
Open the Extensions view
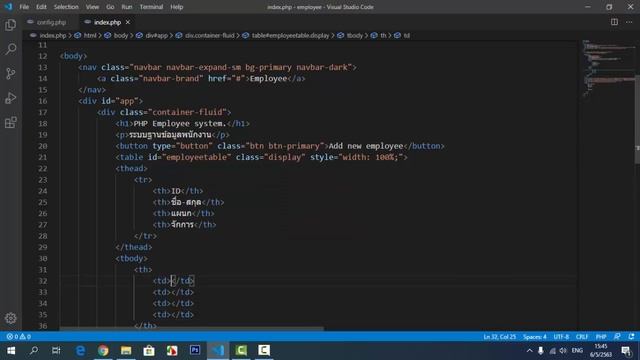(x=11, y=122)
